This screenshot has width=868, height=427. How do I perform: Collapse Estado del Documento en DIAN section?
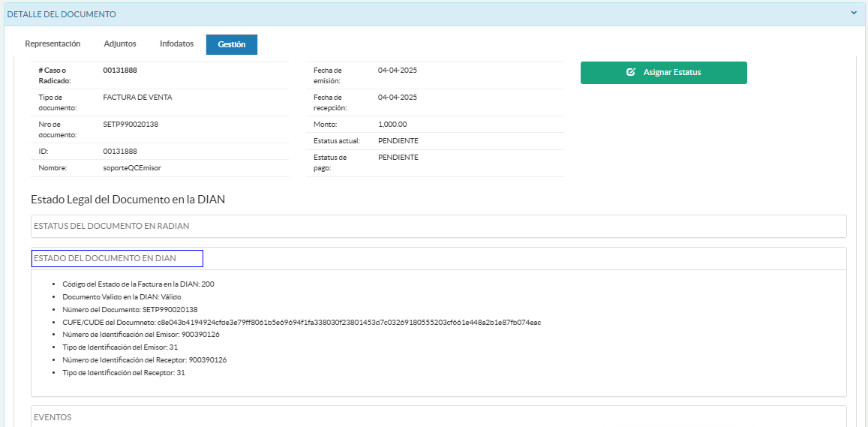[x=105, y=258]
